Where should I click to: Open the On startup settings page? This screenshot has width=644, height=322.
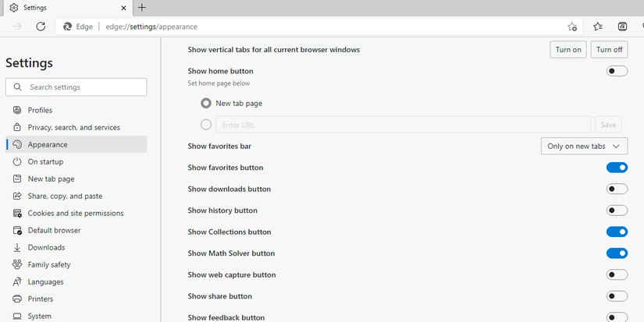tap(45, 161)
